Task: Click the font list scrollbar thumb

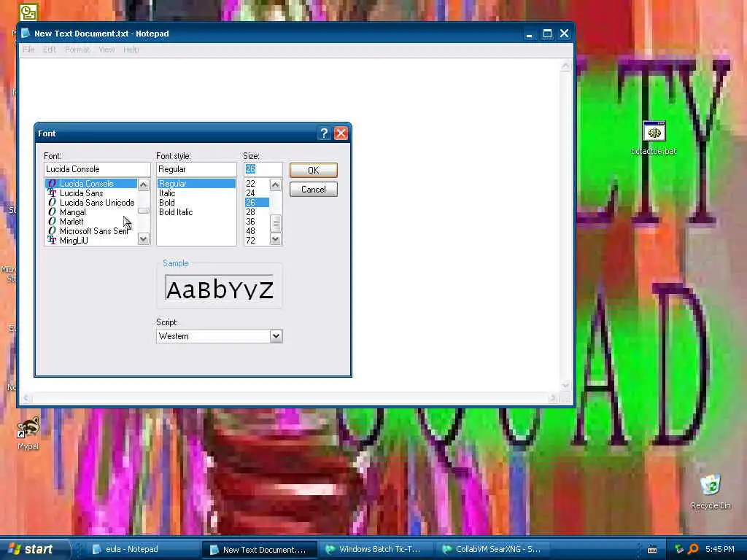Action: [144, 211]
